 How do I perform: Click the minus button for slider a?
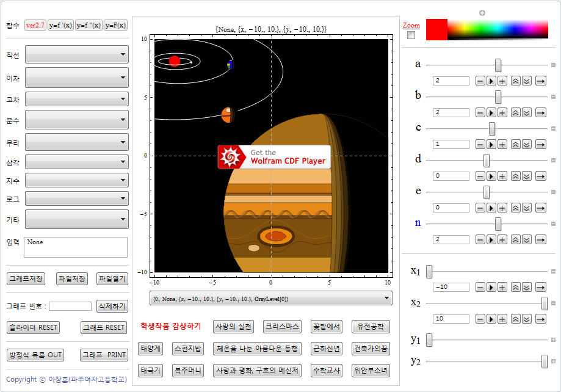point(480,81)
